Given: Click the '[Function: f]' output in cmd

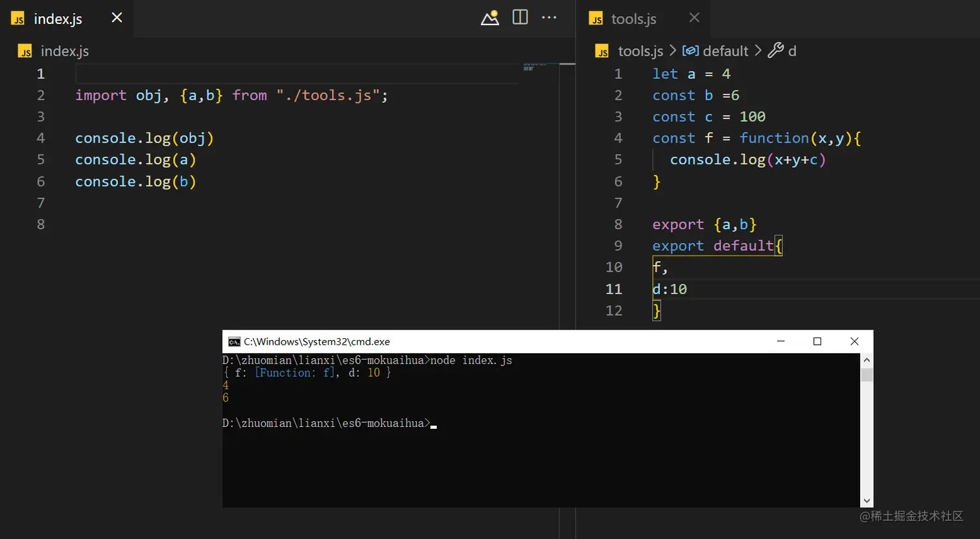Looking at the screenshot, I should click(x=296, y=373).
